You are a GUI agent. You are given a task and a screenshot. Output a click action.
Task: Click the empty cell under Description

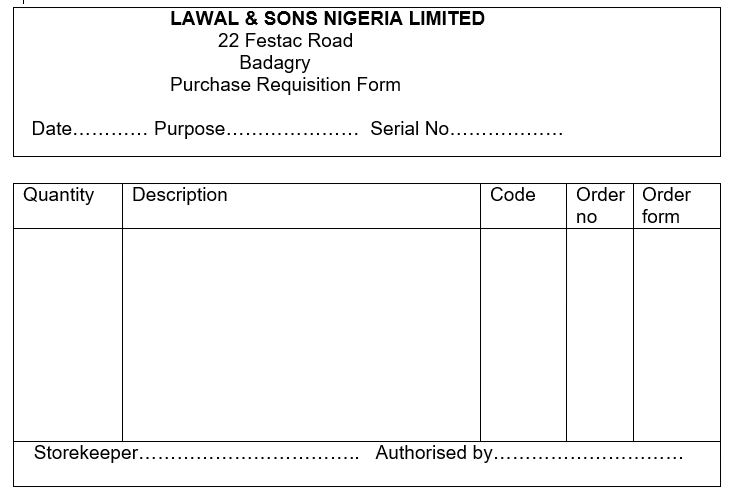tap(301, 335)
